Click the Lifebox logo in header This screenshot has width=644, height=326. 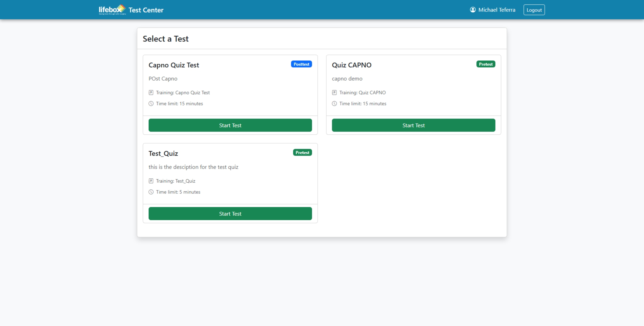(x=112, y=10)
